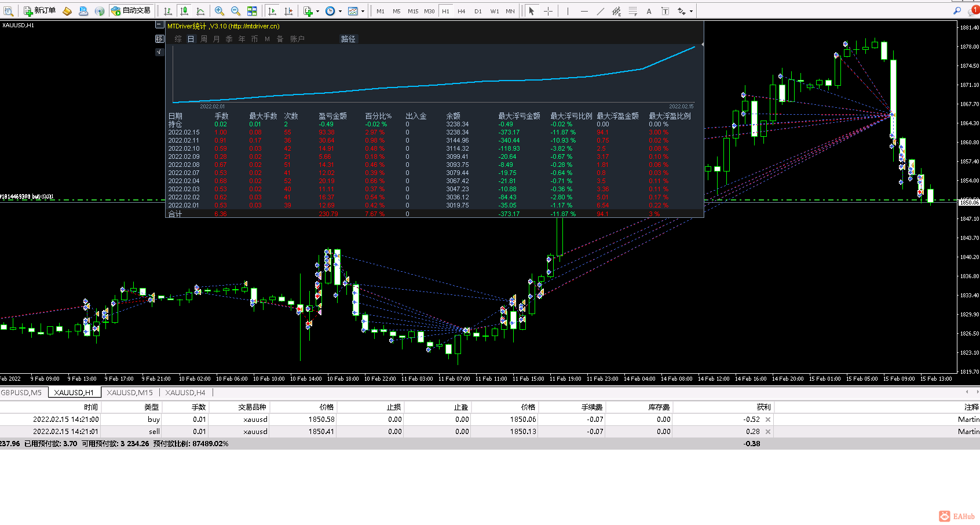Open the GBPUSD,M5 chart tab
This screenshot has width=980, height=525.
[x=21, y=392]
